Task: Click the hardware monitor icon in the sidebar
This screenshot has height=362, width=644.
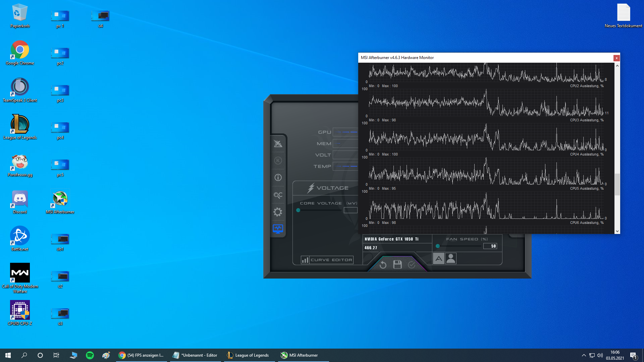Action: click(x=278, y=229)
